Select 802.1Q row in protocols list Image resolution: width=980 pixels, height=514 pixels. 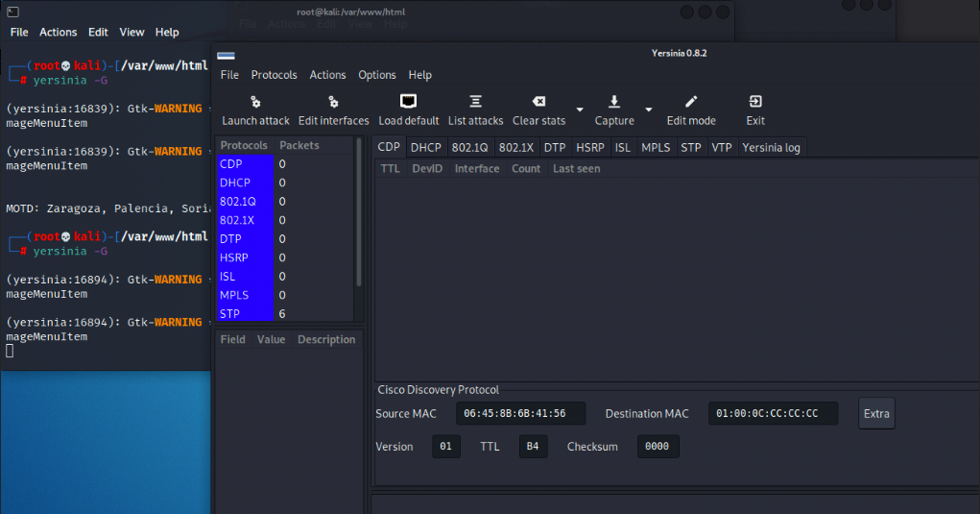click(x=284, y=202)
